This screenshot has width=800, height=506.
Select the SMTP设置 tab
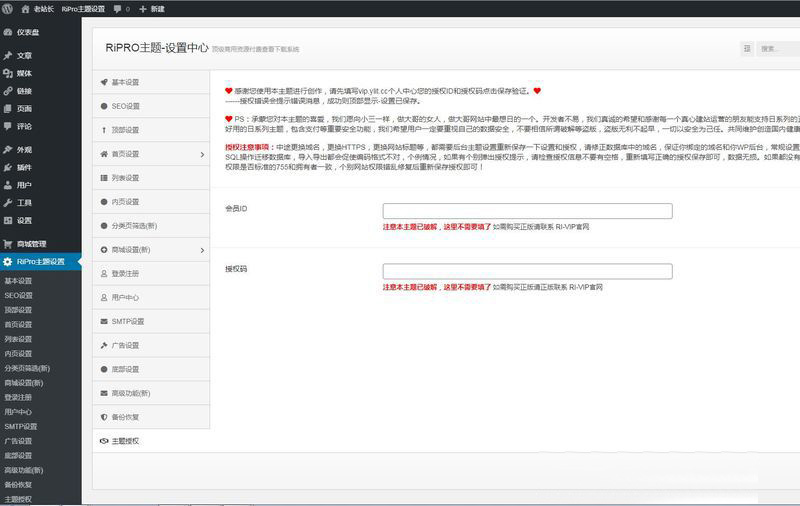tap(127, 321)
